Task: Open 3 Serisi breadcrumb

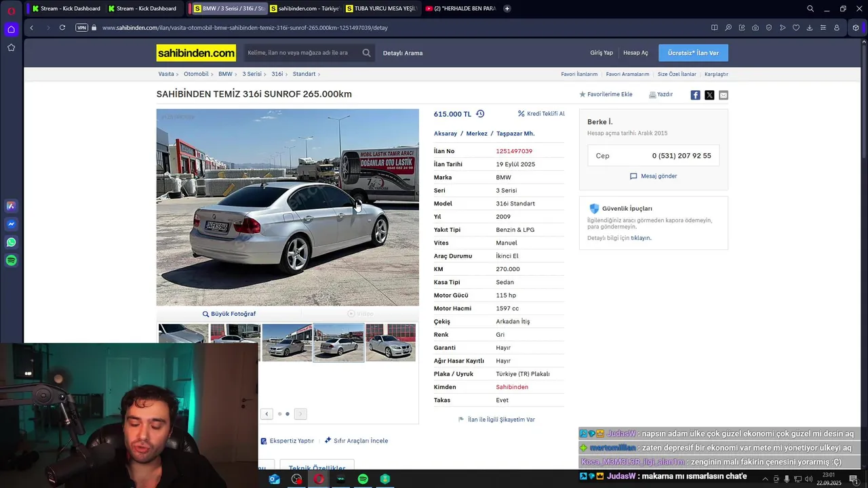Action: (252, 74)
